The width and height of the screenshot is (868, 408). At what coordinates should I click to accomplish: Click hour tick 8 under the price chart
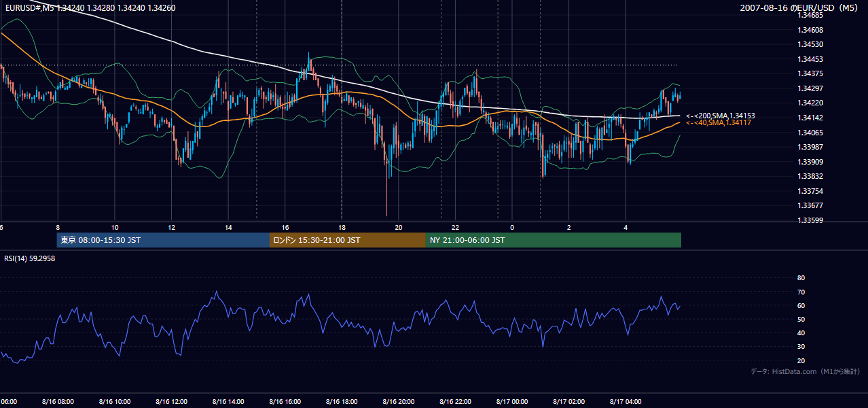pos(58,227)
